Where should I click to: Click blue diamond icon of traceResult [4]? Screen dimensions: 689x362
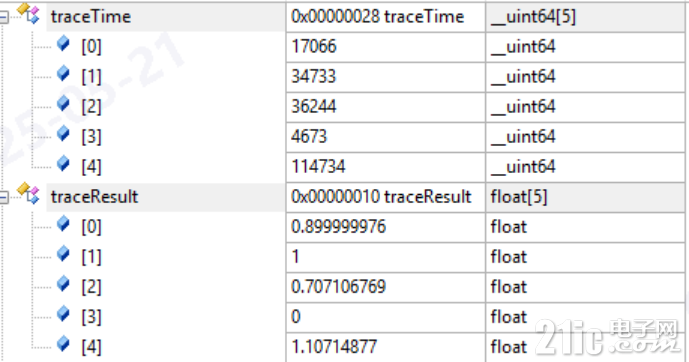pyautogui.click(x=63, y=344)
